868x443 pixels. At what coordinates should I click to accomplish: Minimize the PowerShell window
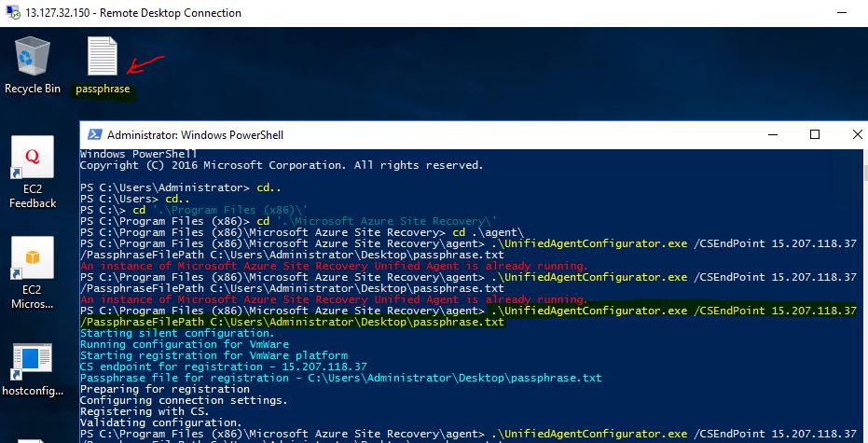(x=772, y=134)
